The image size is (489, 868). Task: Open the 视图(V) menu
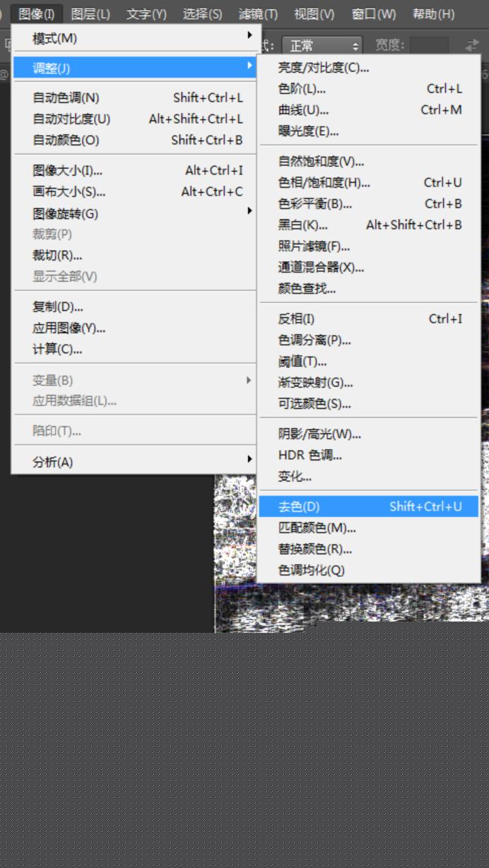click(x=314, y=13)
